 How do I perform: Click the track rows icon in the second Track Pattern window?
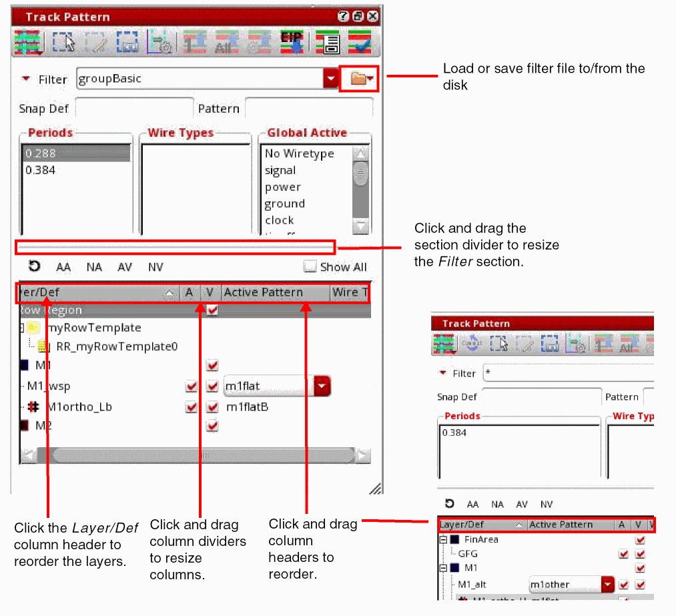(444, 344)
